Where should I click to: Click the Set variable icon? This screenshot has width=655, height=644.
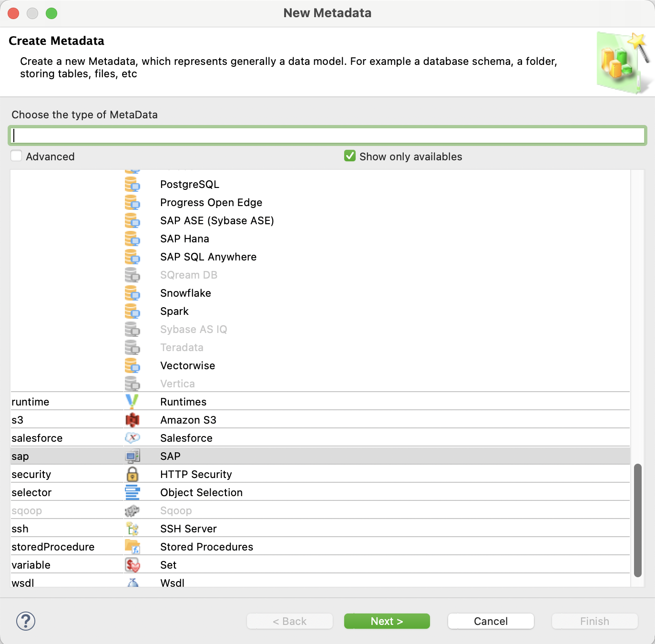click(133, 564)
